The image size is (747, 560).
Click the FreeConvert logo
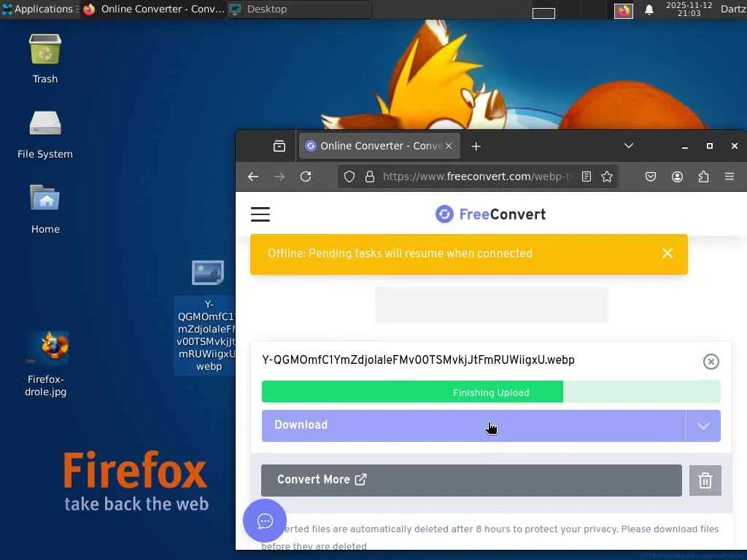(491, 214)
